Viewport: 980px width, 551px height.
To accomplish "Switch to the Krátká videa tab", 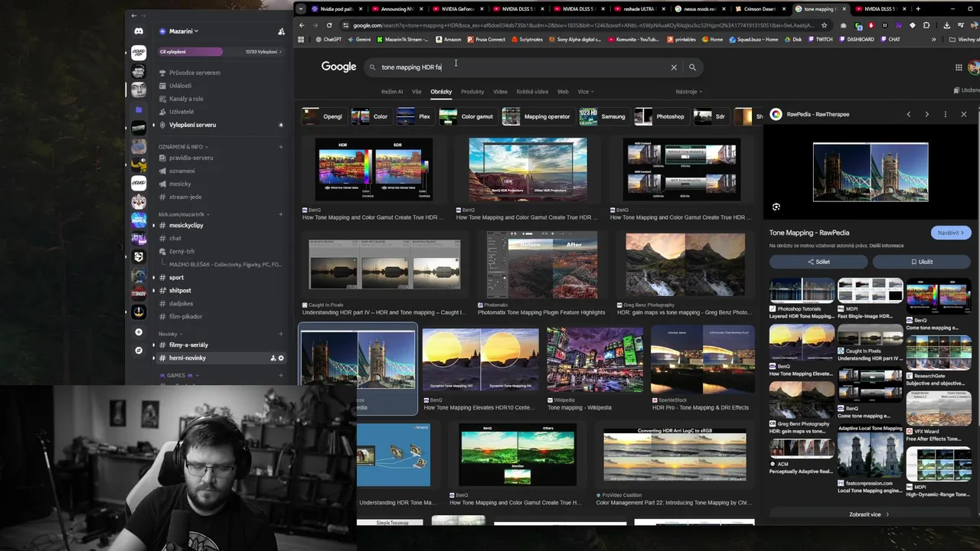I will click(532, 92).
